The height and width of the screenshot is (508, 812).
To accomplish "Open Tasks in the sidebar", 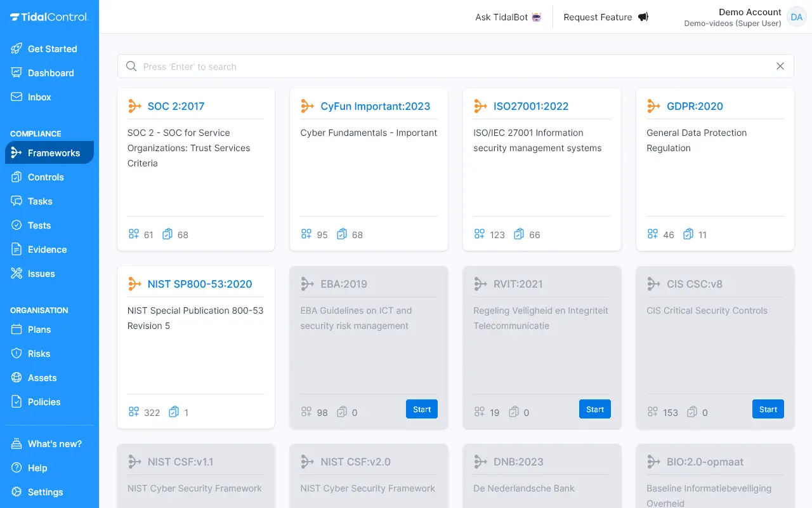I will pyautogui.click(x=49, y=201).
